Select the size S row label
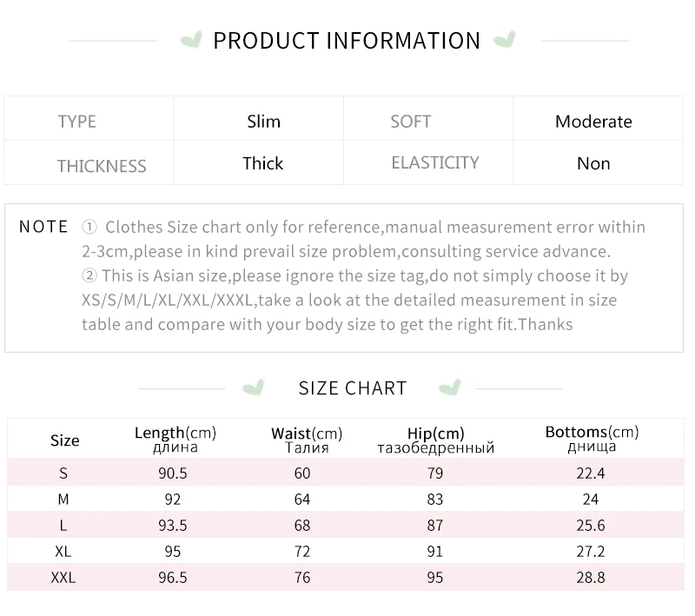The height and width of the screenshot is (616, 695). pos(63,473)
